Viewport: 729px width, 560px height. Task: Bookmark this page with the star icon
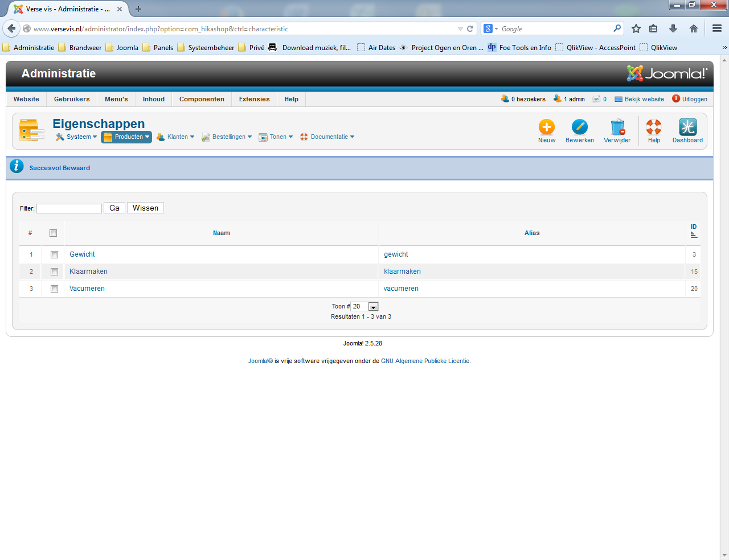(x=636, y=28)
